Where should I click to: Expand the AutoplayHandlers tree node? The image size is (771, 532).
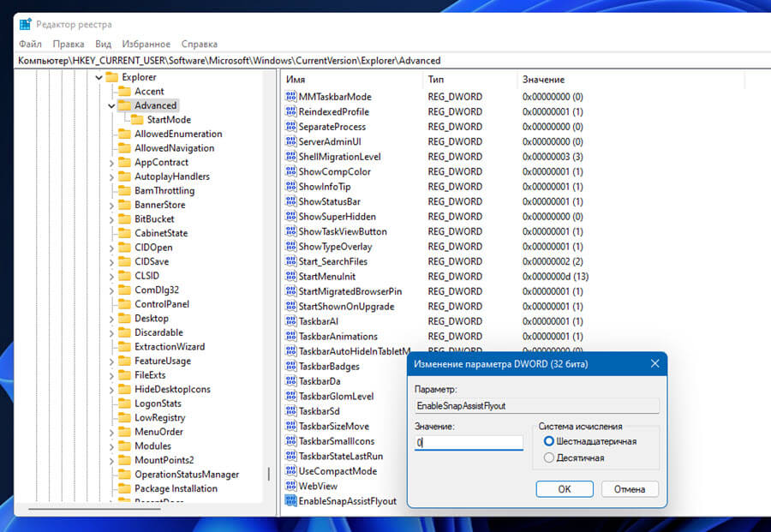point(111,177)
